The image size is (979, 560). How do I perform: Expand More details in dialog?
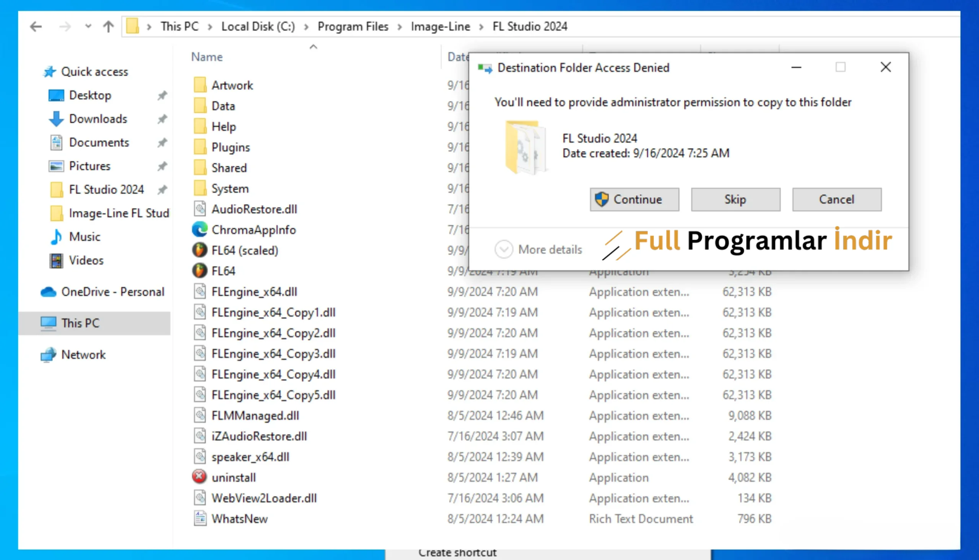[x=538, y=249]
